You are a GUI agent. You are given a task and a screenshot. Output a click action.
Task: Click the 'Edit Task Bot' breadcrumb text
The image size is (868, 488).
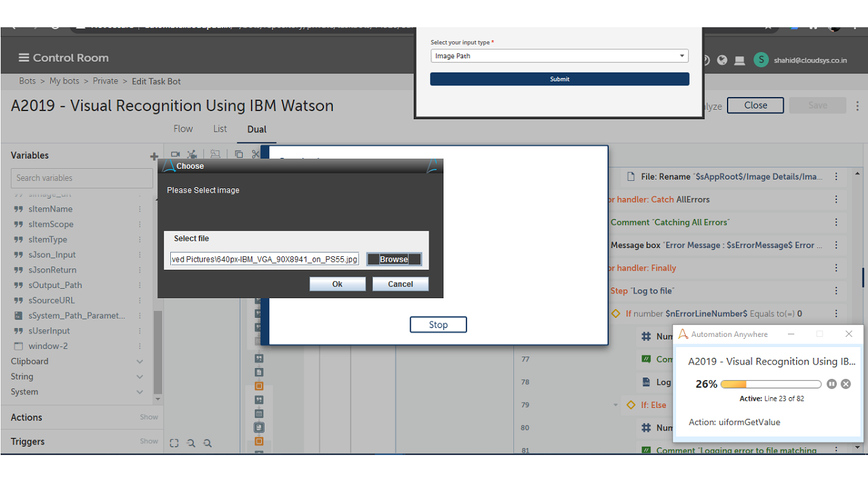(x=156, y=81)
